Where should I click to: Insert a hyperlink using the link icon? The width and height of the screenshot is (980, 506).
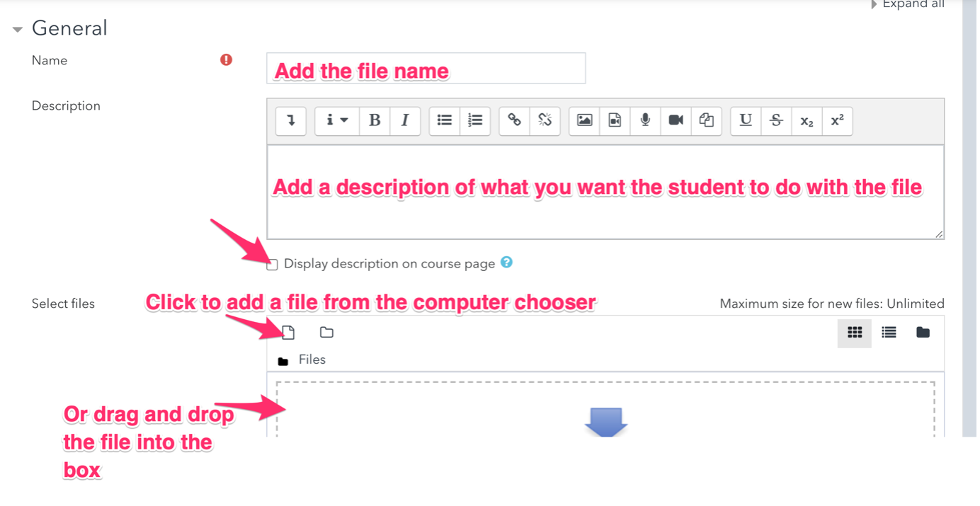(x=515, y=120)
